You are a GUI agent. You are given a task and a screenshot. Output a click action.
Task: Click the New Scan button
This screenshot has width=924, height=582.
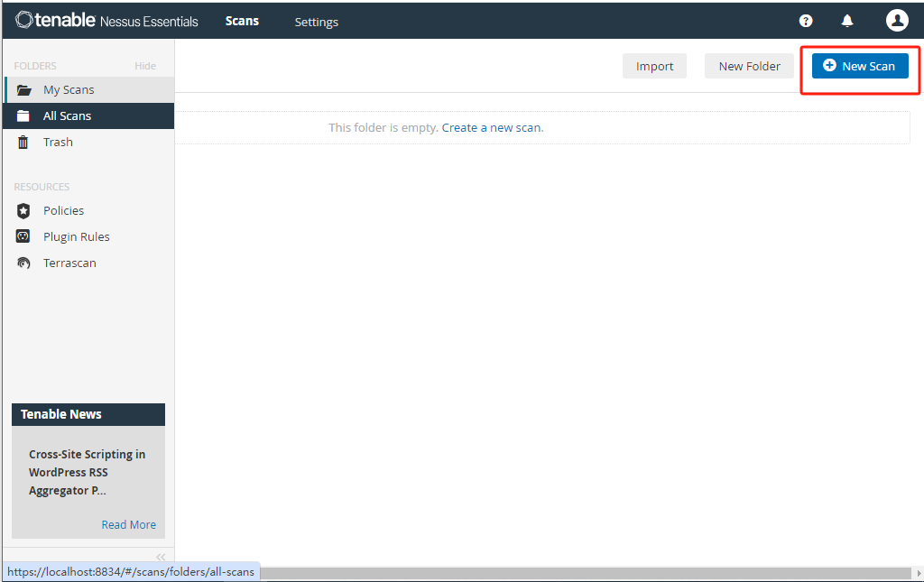coord(860,66)
